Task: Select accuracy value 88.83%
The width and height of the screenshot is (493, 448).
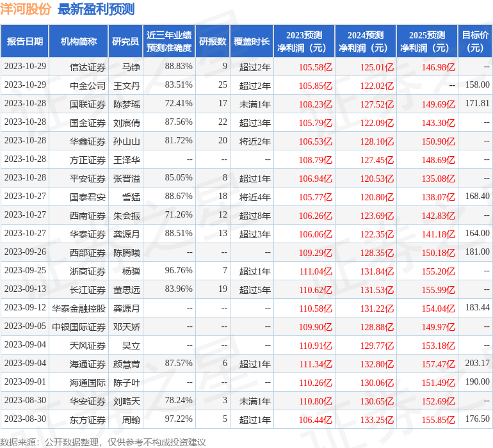Action: click(x=179, y=66)
